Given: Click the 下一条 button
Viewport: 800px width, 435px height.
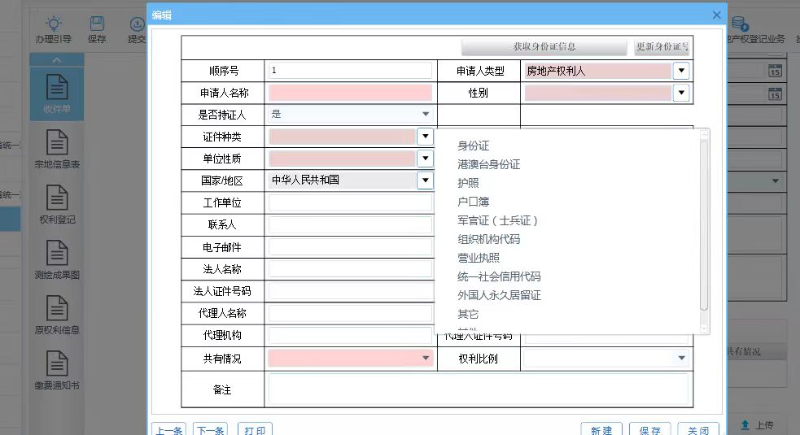Looking at the screenshot, I should click(210, 430).
